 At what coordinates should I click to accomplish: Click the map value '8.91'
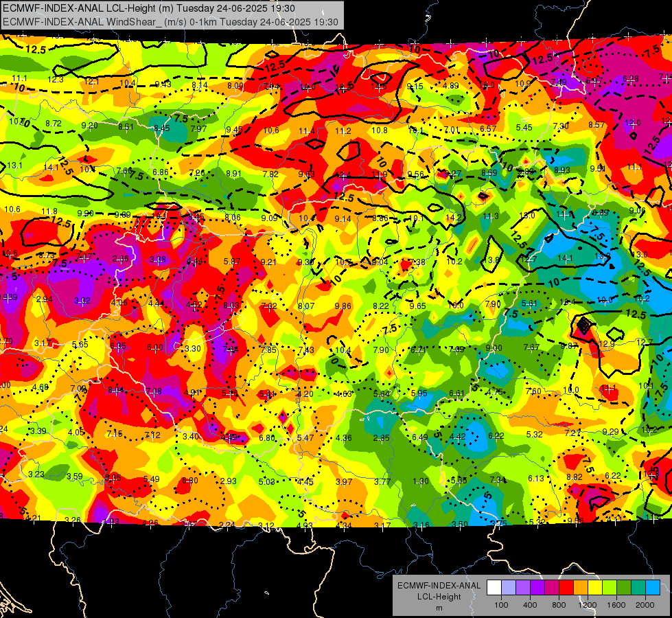234,174
